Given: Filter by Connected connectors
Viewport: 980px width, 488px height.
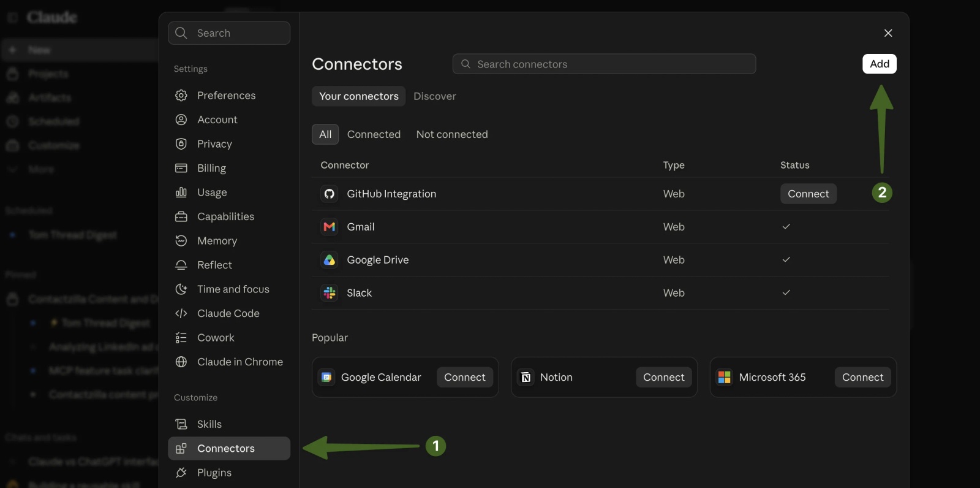Looking at the screenshot, I should coord(374,134).
